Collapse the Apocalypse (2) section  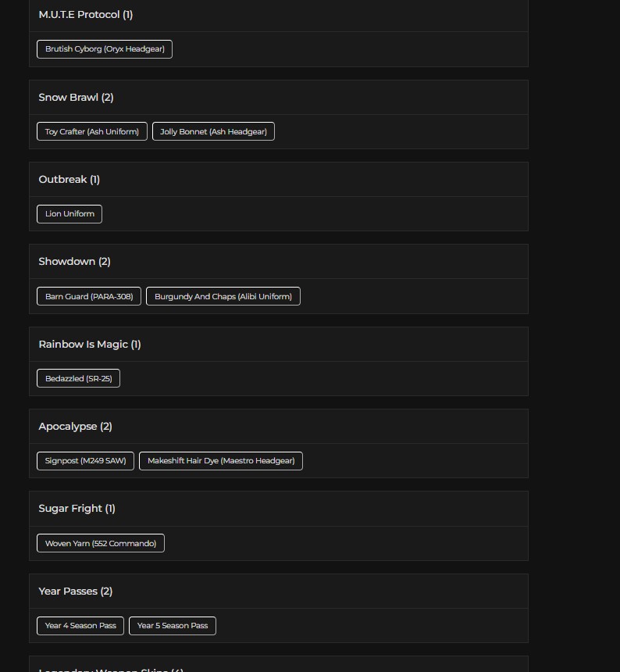click(279, 427)
